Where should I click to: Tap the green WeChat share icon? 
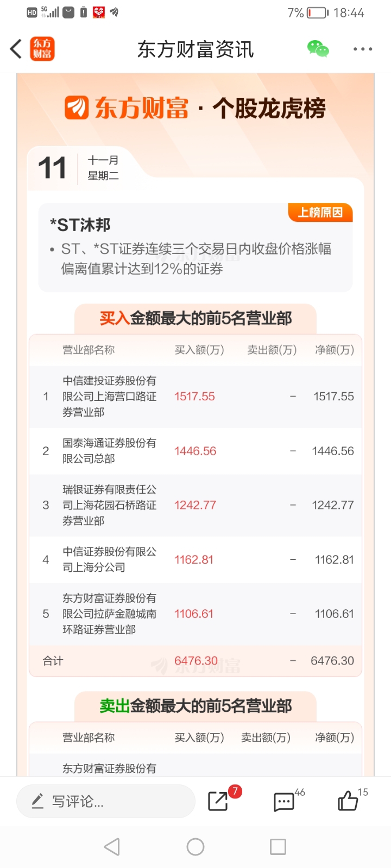tap(318, 49)
